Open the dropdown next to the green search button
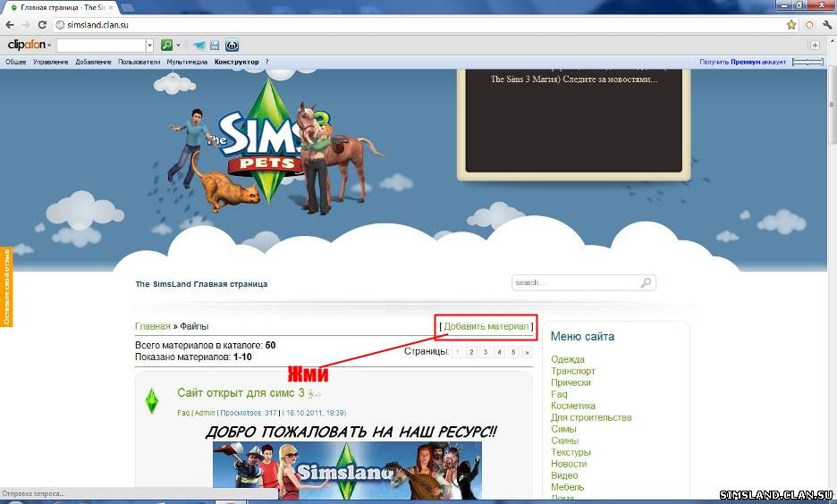This screenshot has width=837, height=504. pos(178,46)
